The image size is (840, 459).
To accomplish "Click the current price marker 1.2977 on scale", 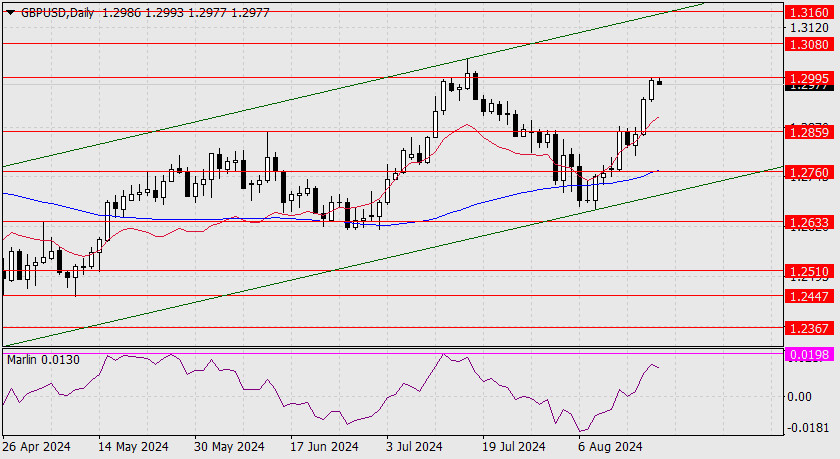I will click(809, 87).
